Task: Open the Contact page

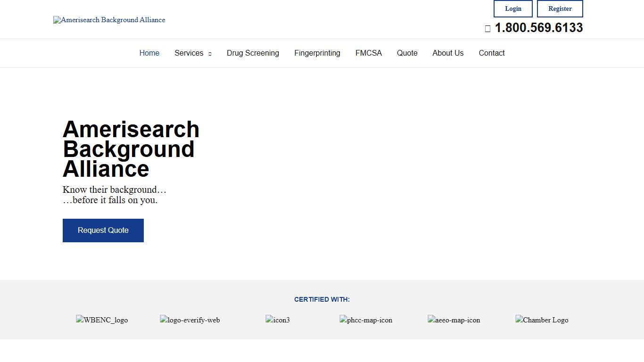Action: [x=491, y=53]
